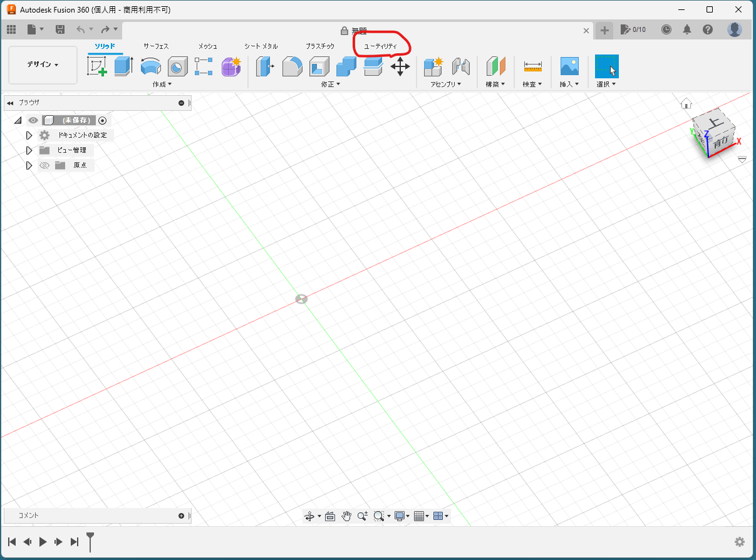Select the Rectangular Pattern tool
The image size is (756, 560).
204,66
